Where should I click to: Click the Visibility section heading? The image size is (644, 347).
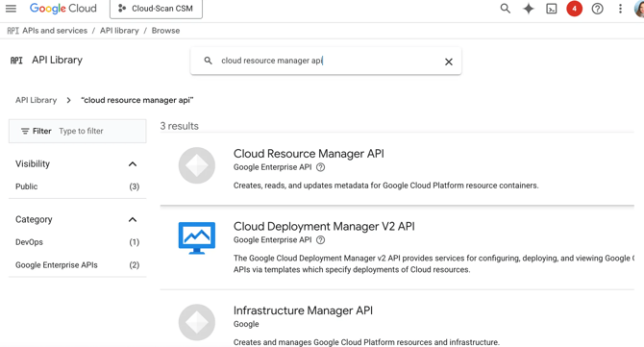pos(33,163)
